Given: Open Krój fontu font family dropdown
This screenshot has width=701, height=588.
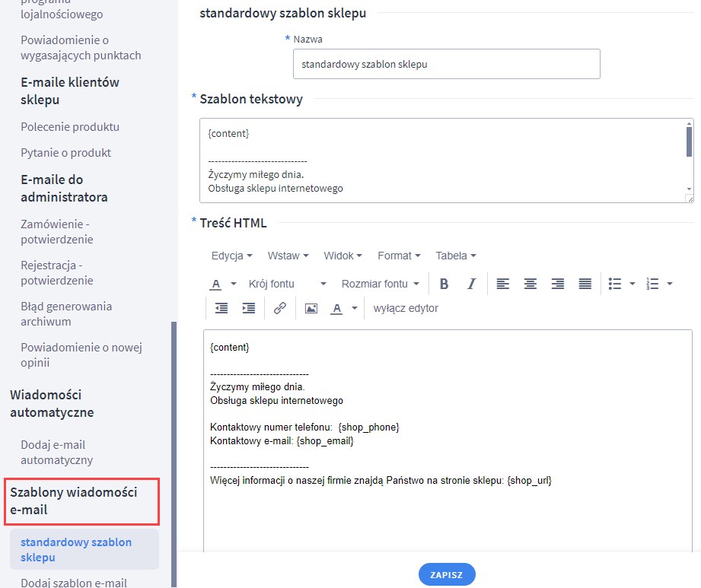Looking at the screenshot, I should 288,284.
